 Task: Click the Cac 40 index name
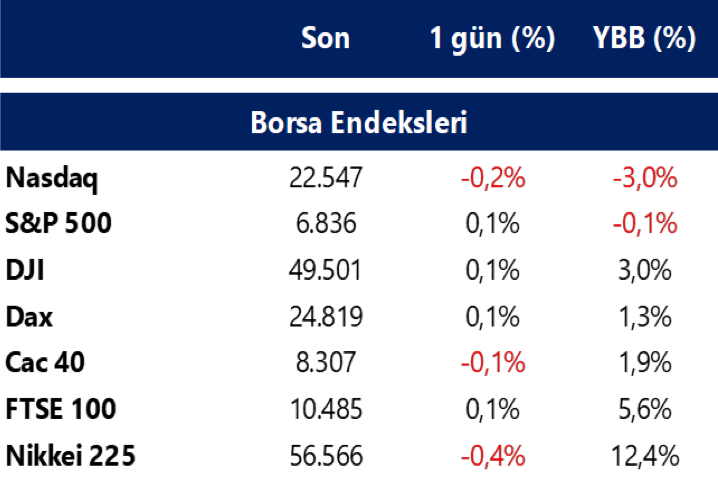(47, 363)
